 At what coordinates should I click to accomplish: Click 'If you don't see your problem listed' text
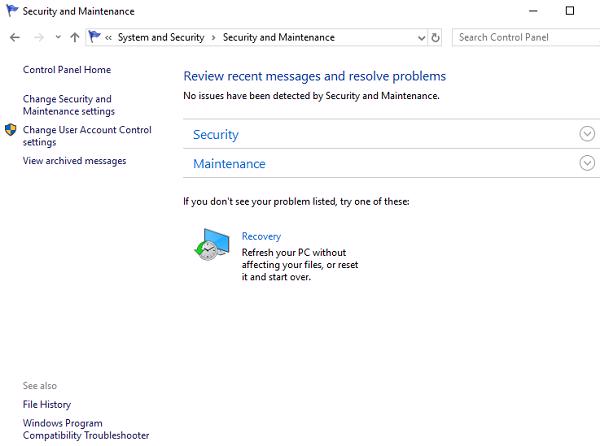tap(297, 202)
